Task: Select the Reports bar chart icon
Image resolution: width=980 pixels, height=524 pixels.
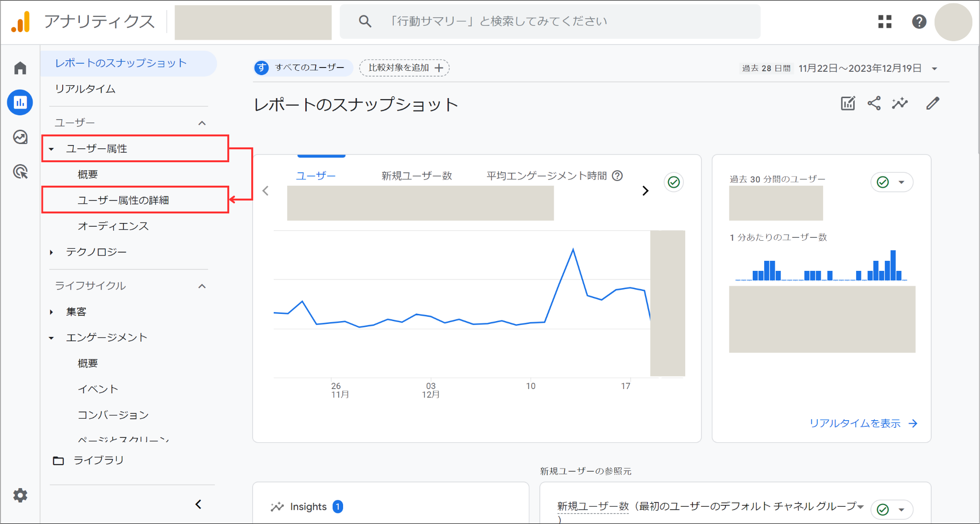Action: 20,102
